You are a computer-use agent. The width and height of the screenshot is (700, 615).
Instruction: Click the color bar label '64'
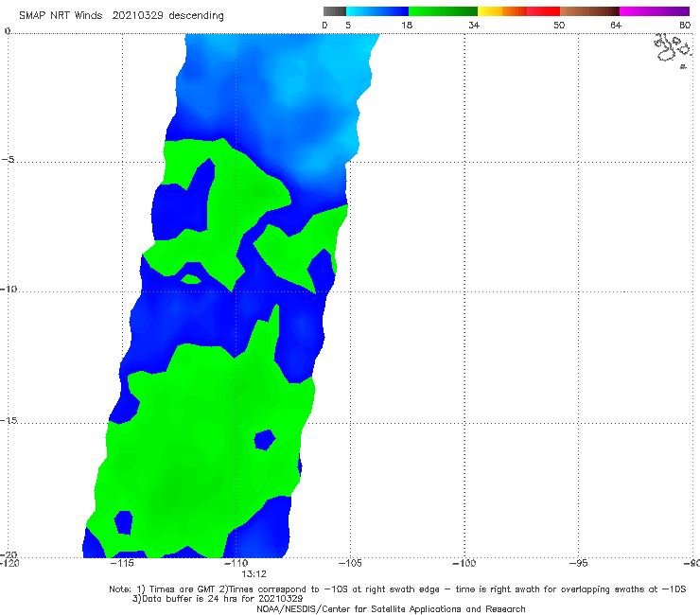pos(616,25)
